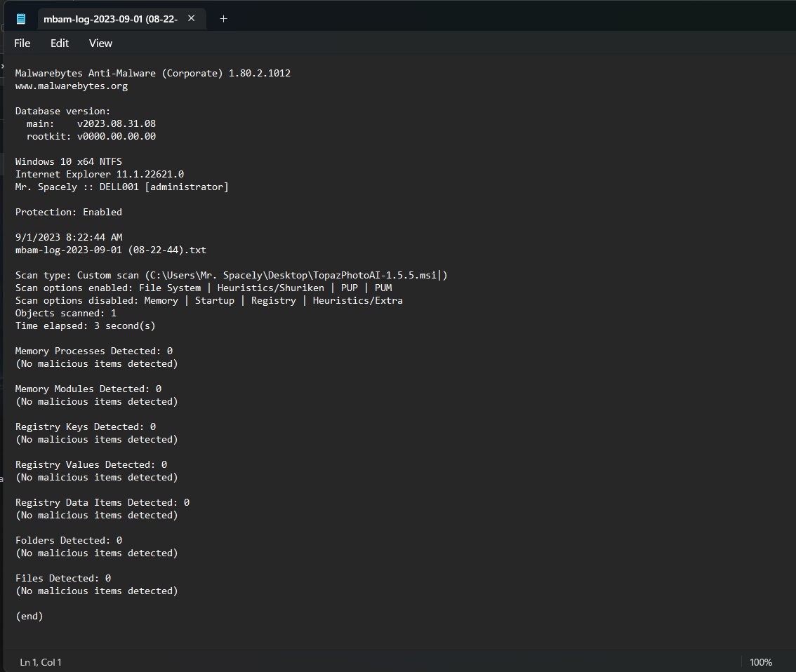796x672 pixels.
Task: Click the Notepad app icon
Action: point(21,19)
